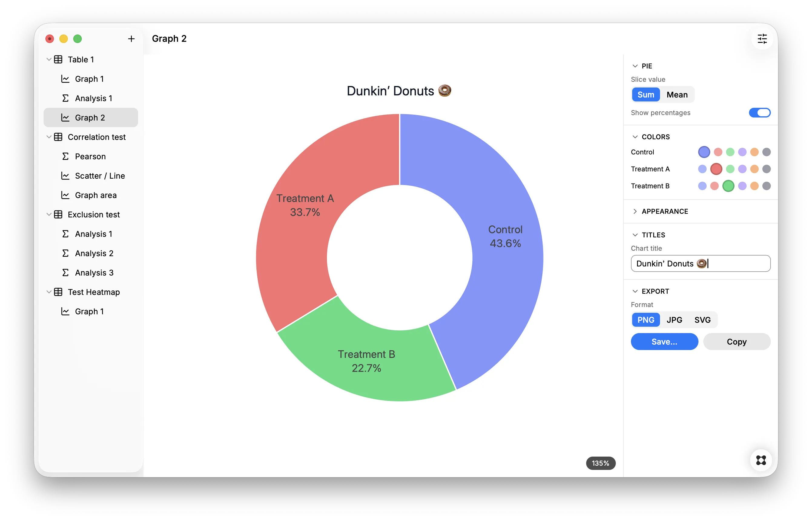Viewport: 812px width, 522px height.
Task: Click the plus button to add new item
Action: coord(131,39)
